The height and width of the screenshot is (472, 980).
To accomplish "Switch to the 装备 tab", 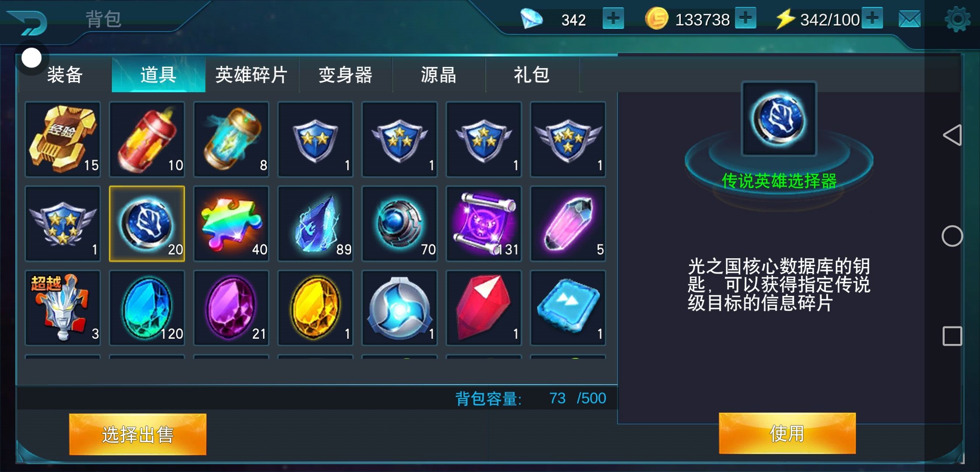I will pyautogui.click(x=65, y=75).
